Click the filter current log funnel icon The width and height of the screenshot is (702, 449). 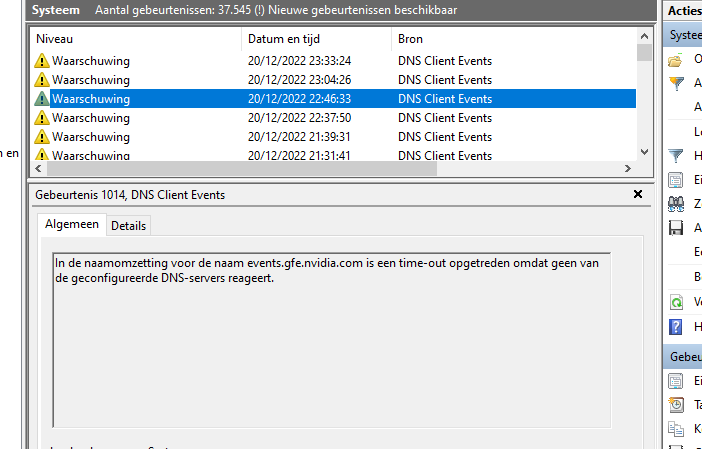pos(676,156)
